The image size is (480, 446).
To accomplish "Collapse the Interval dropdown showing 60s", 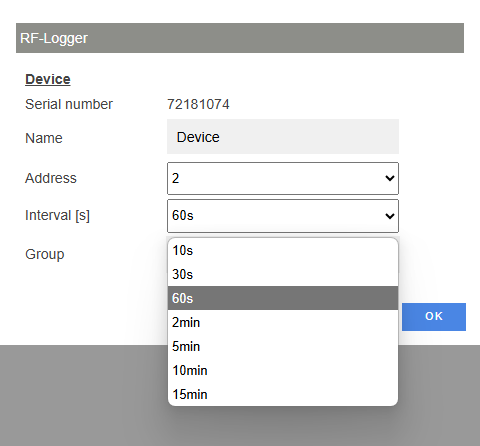I will (283, 216).
